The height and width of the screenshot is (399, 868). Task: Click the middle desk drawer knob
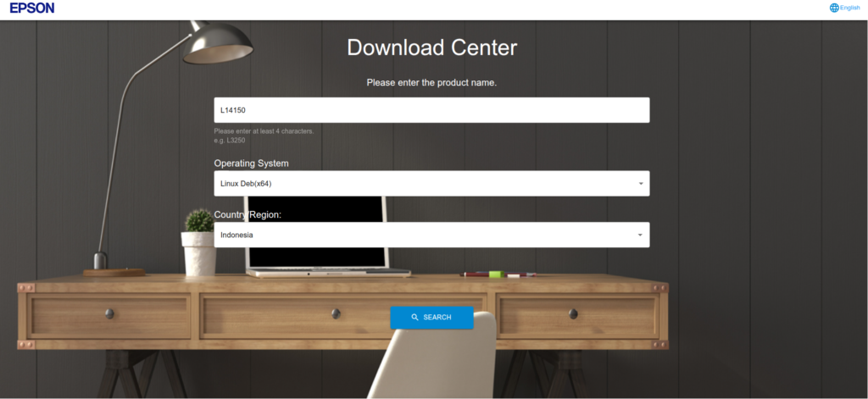336,313
